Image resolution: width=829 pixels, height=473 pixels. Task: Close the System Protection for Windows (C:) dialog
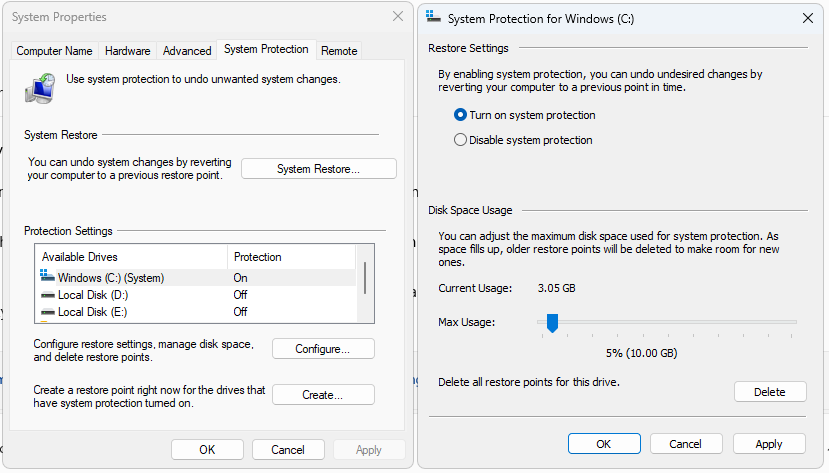[x=807, y=18]
